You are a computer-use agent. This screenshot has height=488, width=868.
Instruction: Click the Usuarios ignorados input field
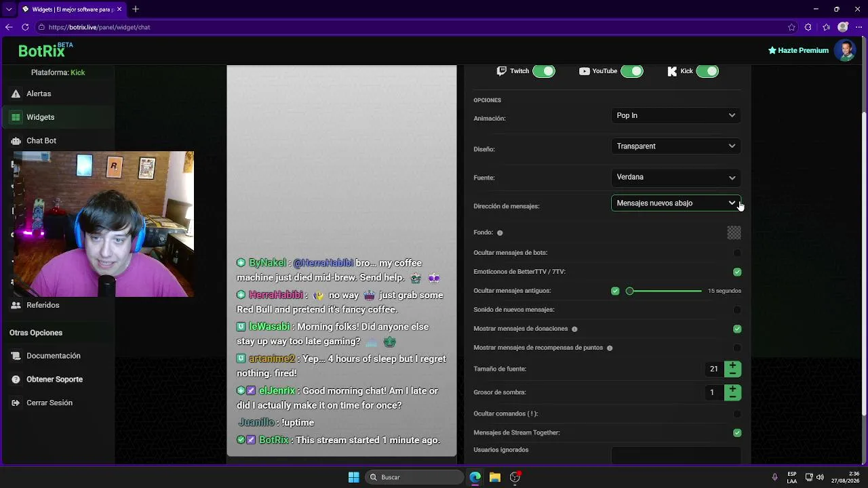(x=676, y=455)
